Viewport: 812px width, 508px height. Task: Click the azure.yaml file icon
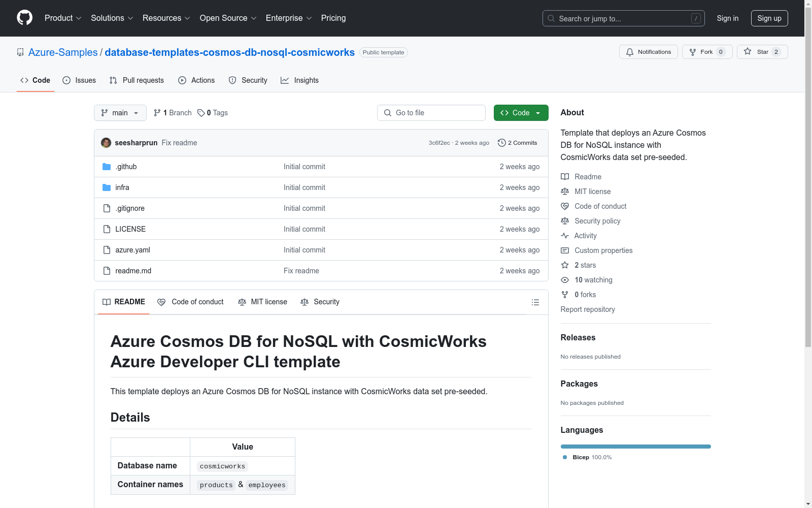coord(107,250)
